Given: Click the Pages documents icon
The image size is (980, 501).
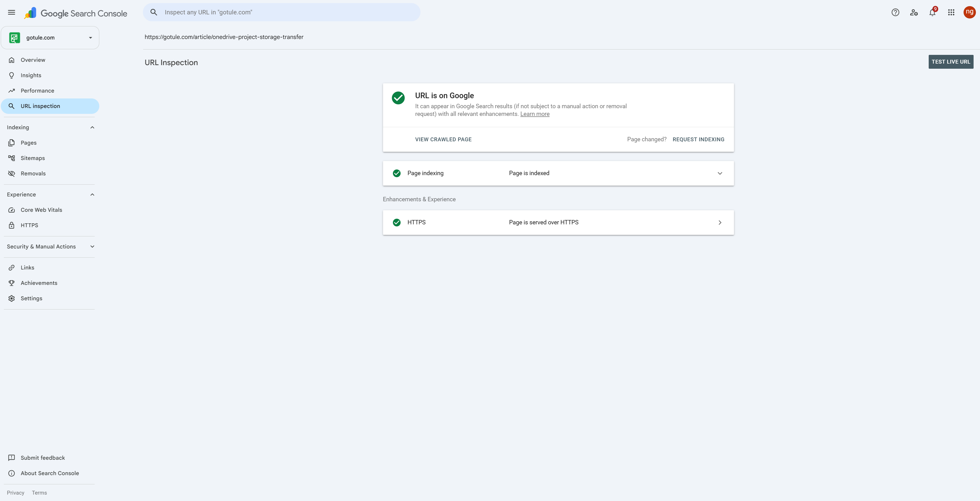Looking at the screenshot, I should [12, 143].
